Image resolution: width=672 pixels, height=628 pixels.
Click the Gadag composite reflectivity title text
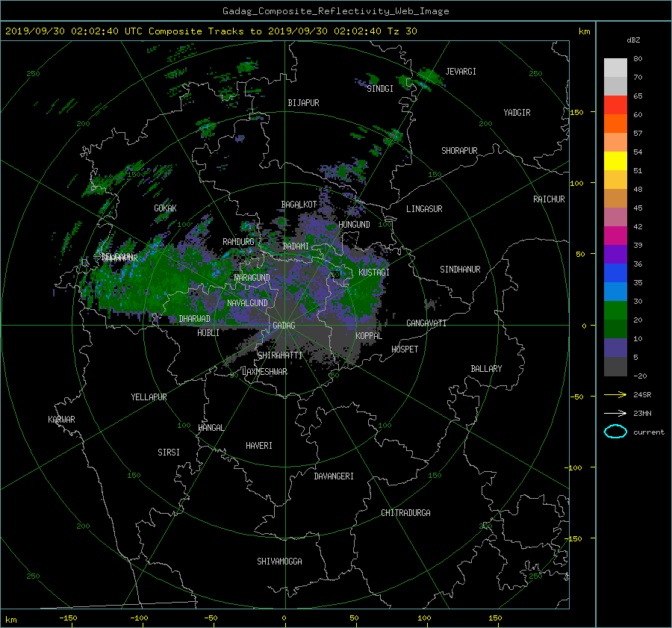click(x=335, y=11)
